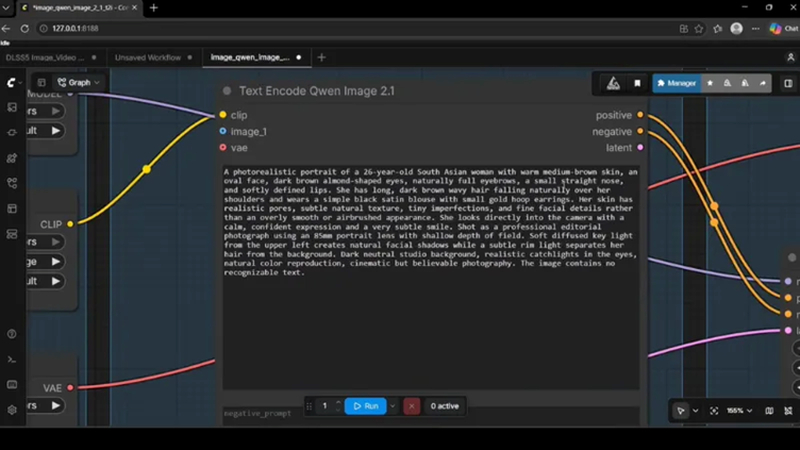Click the VAE output dot on left node
The image size is (800, 450).
pyautogui.click(x=70, y=388)
